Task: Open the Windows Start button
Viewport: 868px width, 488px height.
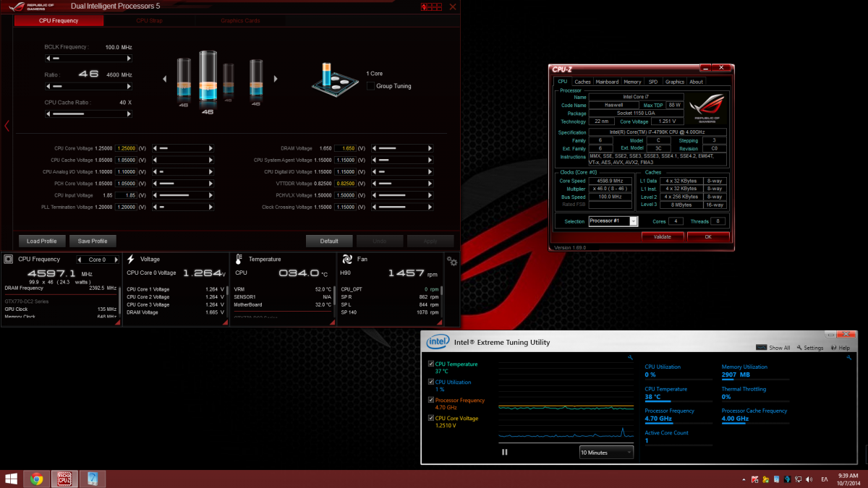Action: tap(12, 479)
